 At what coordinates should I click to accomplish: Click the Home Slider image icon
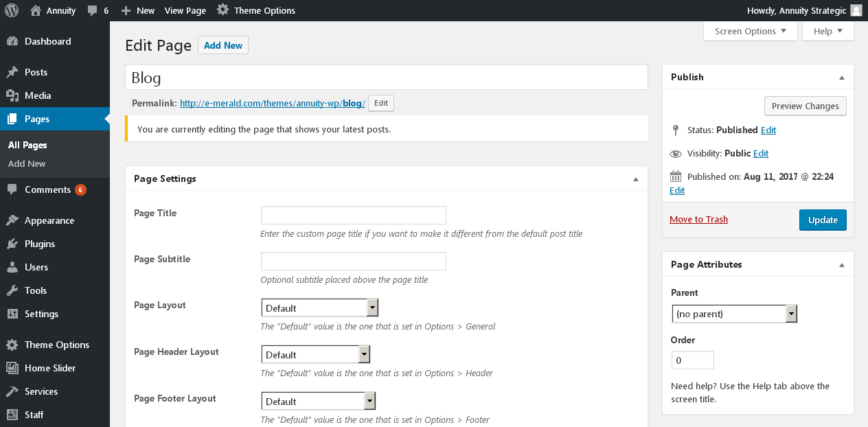[12, 368]
